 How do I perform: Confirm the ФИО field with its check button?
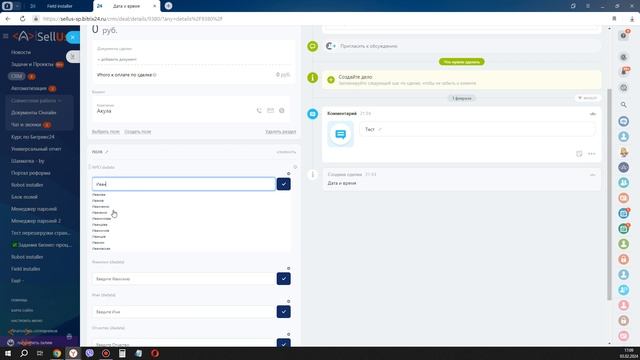pyautogui.click(x=284, y=184)
